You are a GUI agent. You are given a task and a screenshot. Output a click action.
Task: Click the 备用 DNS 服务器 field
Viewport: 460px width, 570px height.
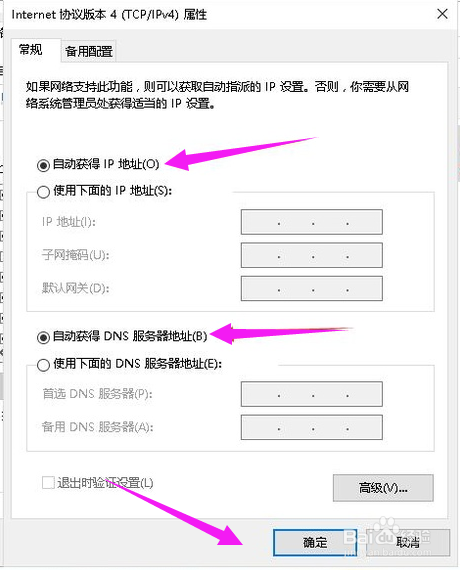click(x=312, y=428)
